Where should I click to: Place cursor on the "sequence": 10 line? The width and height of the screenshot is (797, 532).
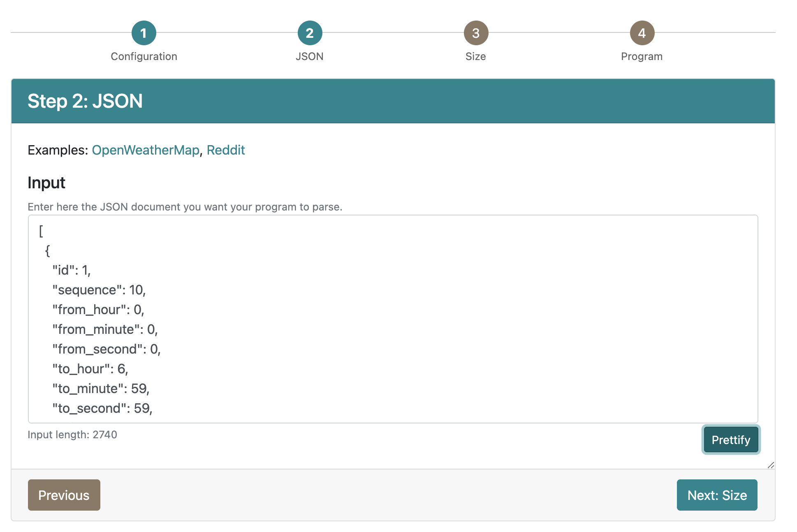click(99, 290)
